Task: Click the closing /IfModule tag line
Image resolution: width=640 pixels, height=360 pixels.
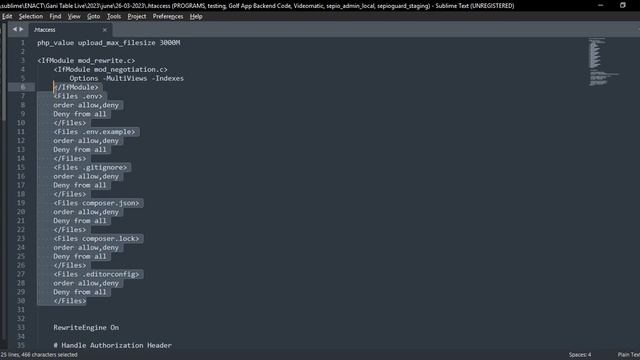Action: [76, 87]
